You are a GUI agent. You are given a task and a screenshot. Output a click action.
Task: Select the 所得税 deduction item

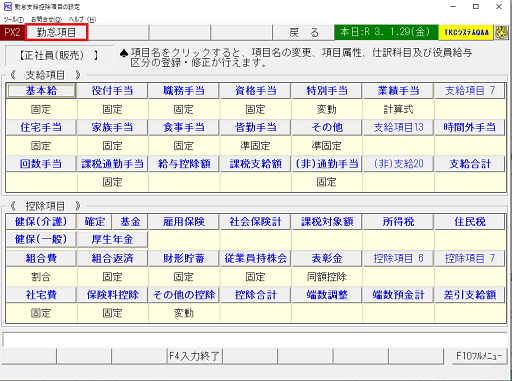click(398, 222)
